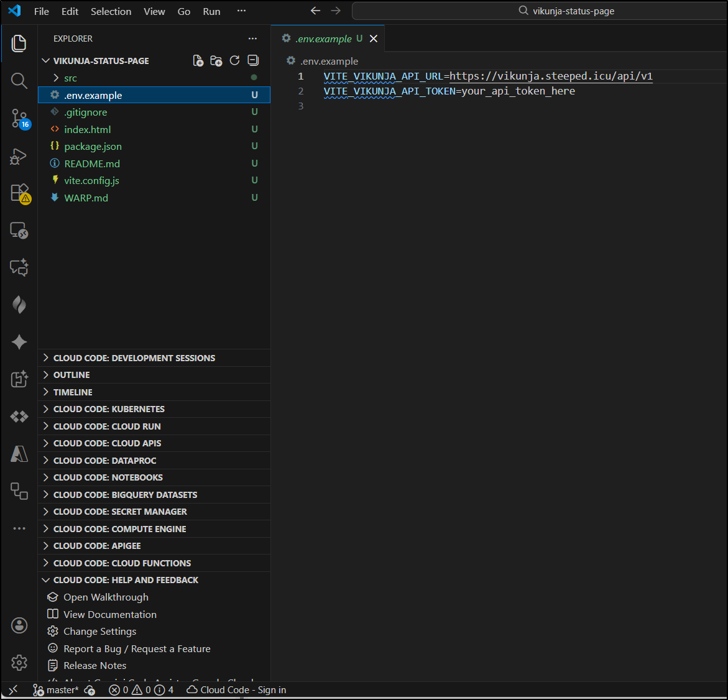Screen dimensions: 728x700
Task: Click Cloud Code - Sign in status item
Action: pos(236,690)
